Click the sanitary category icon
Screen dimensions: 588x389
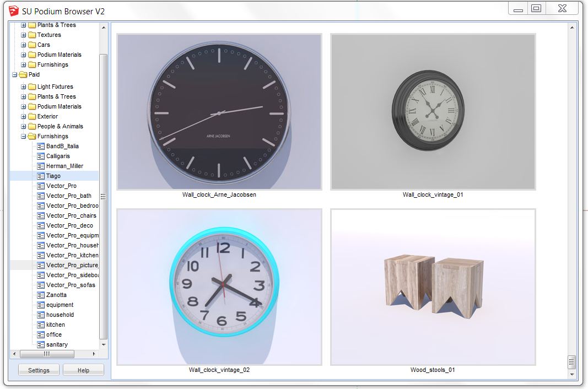coord(41,344)
